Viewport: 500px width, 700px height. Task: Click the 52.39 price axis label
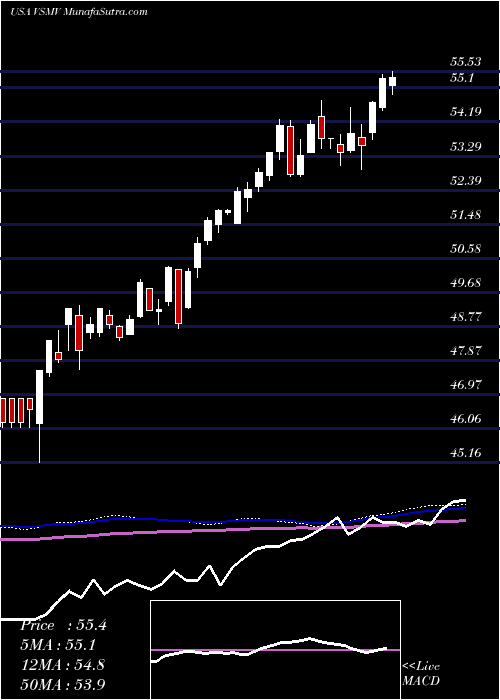coord(466,180)
